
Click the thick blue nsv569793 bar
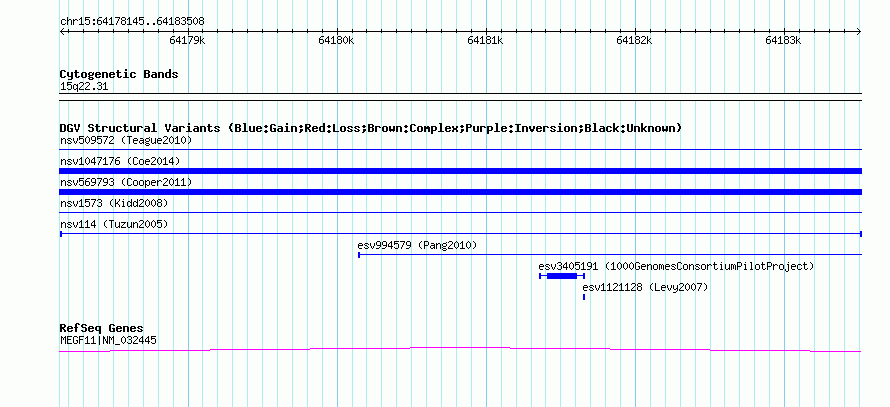click(460, 192)
